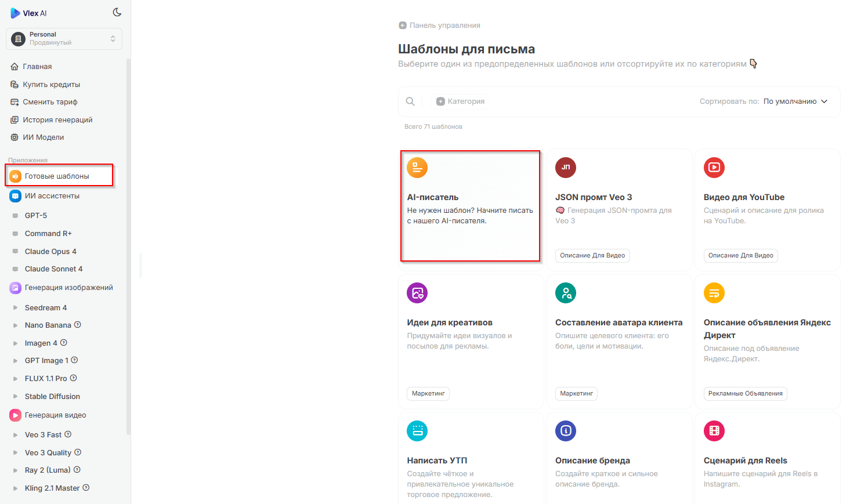Click the Идеи для креативов purple icon

417,293
